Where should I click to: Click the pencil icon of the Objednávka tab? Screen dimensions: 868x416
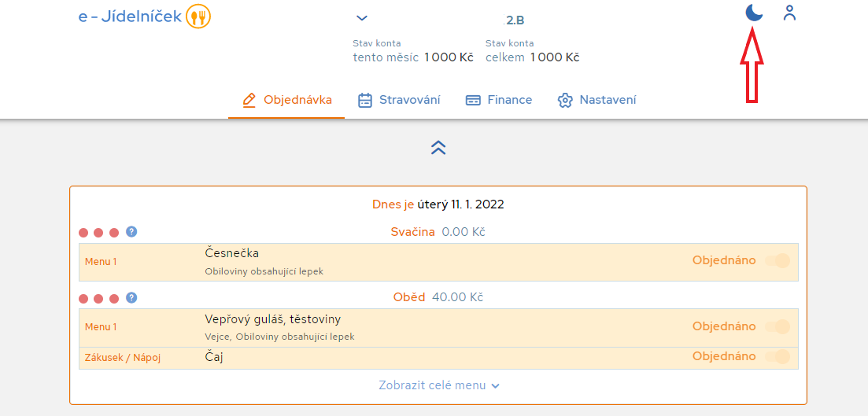coord(249,100)
